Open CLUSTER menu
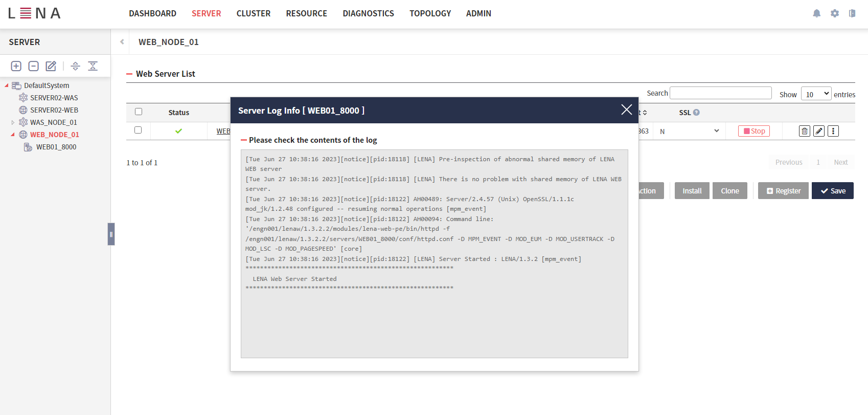 [x=254, y=13]
